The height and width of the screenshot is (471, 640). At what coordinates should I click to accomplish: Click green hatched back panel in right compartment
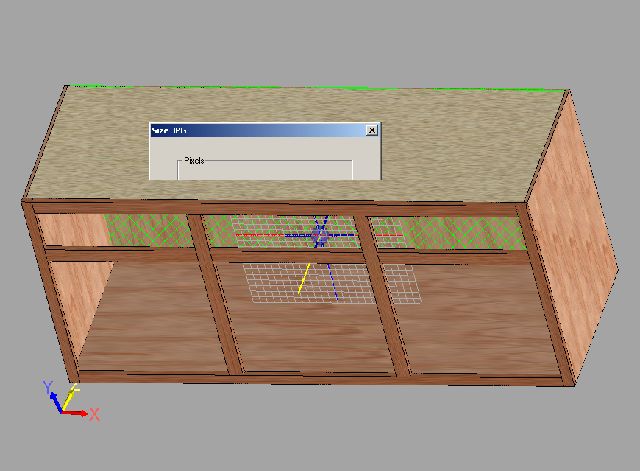tap(460, 233)
